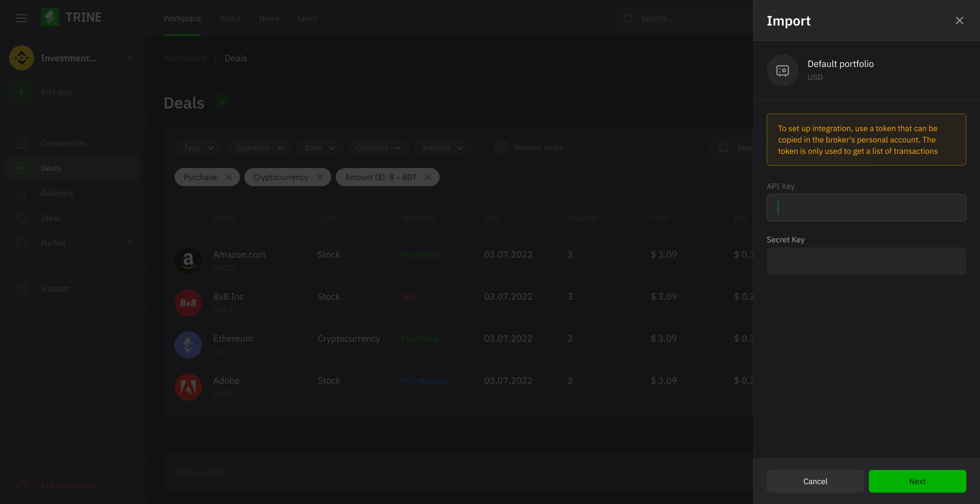The height and width of the screenshot is (504, 980).
Task: Close the Import panel
Action: point(959,20)
